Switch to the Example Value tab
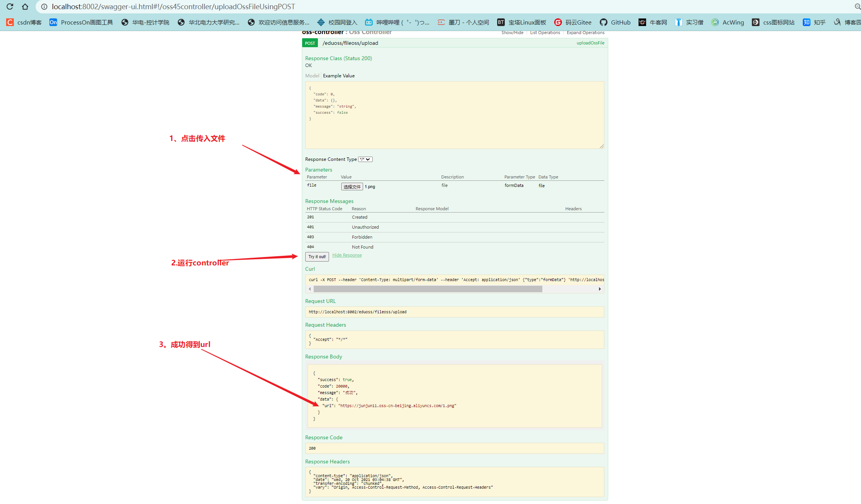This screenshot has width=861, height=504. 339,76
